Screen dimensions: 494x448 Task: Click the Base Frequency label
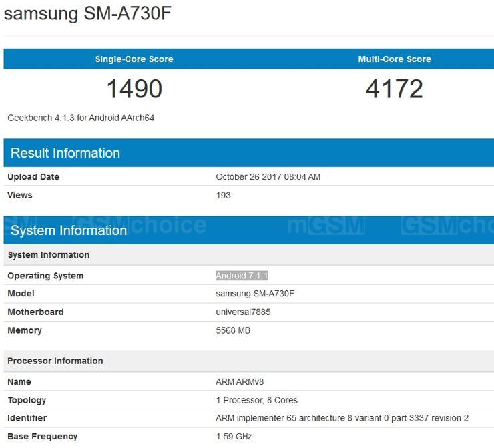43,437
